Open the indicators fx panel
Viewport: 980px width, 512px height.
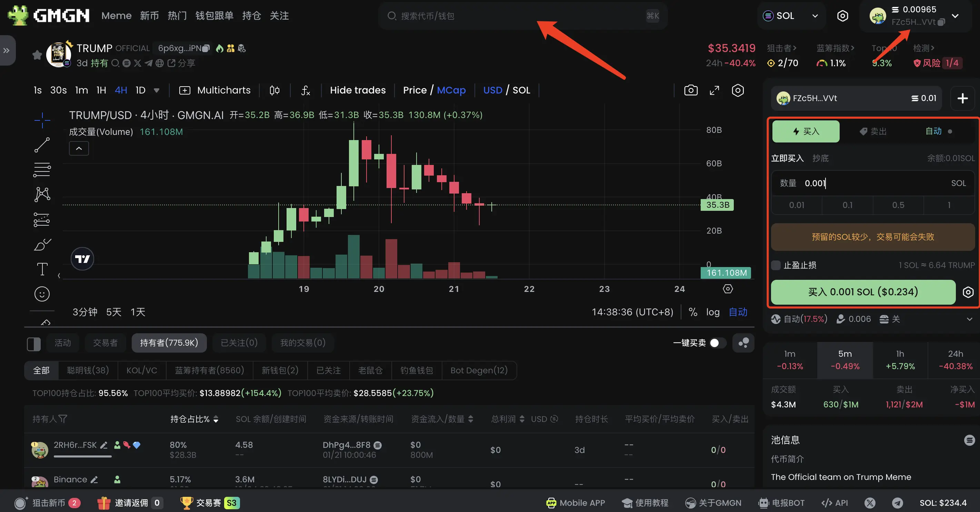click(x=305, y=91)
